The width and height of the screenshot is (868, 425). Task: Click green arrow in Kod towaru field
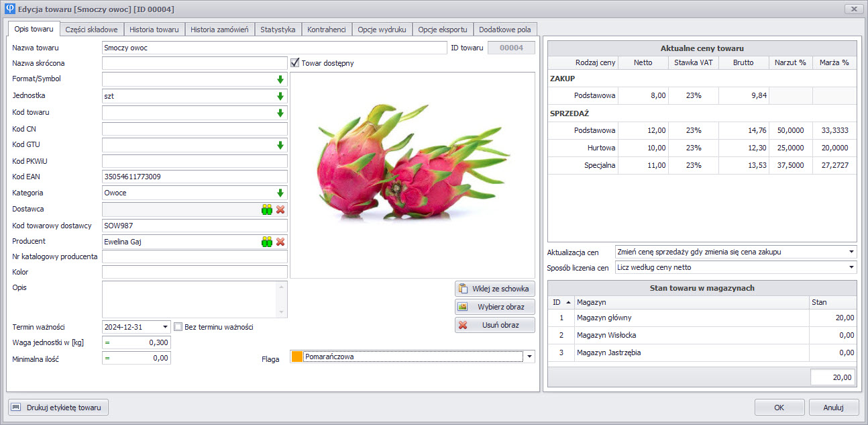click(280, 113)
